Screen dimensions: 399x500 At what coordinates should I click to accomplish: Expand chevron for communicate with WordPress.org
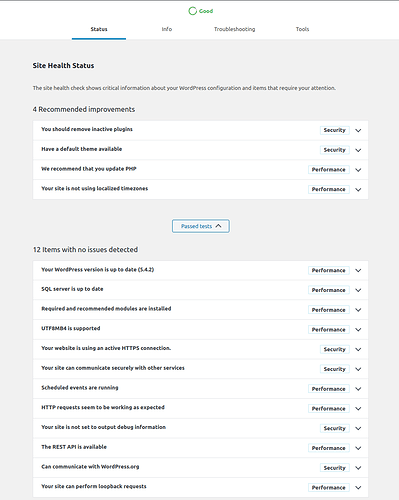[x=358, y=468]
